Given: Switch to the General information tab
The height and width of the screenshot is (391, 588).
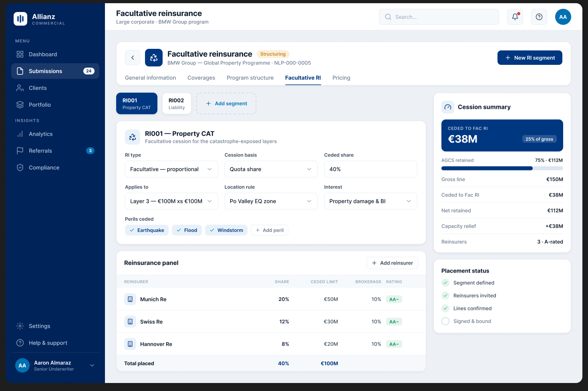Looking at the screenshot, I should coord(151,78).
